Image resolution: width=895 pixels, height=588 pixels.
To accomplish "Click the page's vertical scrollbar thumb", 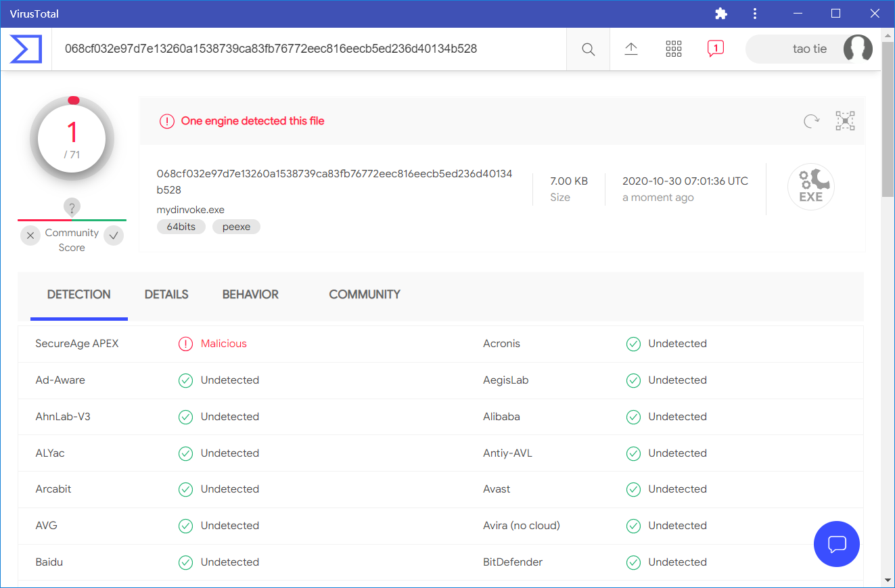I will [x=888, y=118].
